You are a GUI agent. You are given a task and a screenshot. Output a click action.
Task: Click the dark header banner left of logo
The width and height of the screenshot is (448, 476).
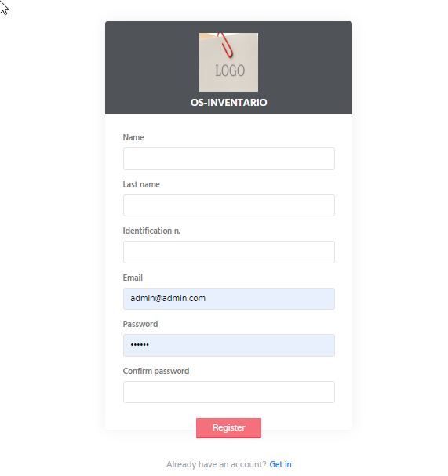pos(152,67)
